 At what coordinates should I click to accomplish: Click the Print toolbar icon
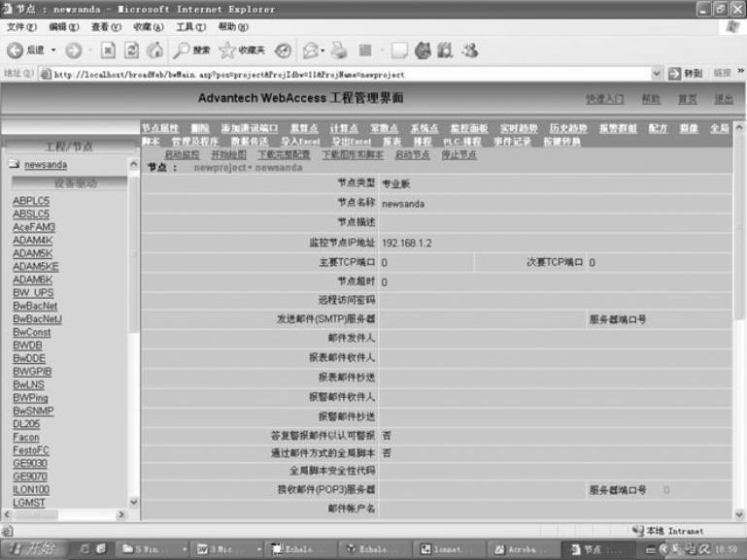(x=340, y=50)
